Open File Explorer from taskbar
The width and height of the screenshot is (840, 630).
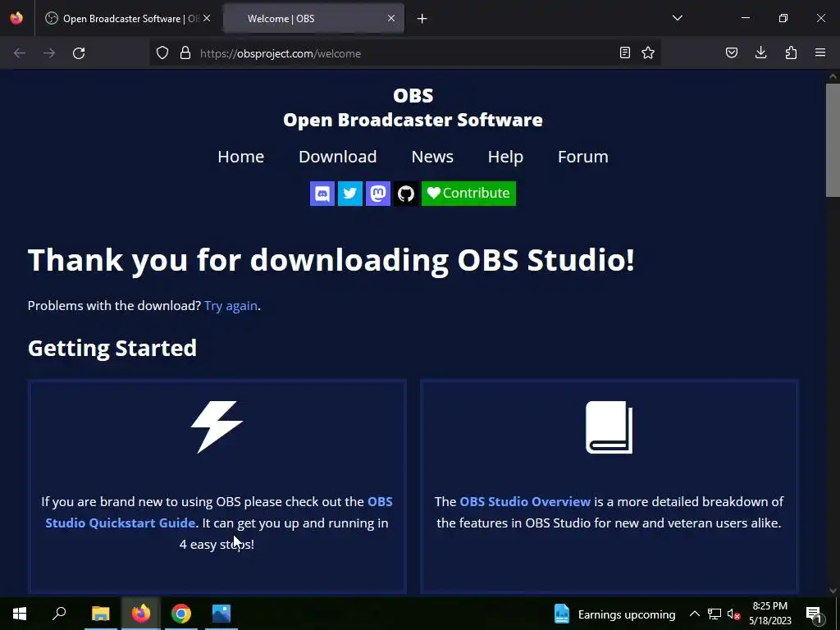click(x=100, y=614)
